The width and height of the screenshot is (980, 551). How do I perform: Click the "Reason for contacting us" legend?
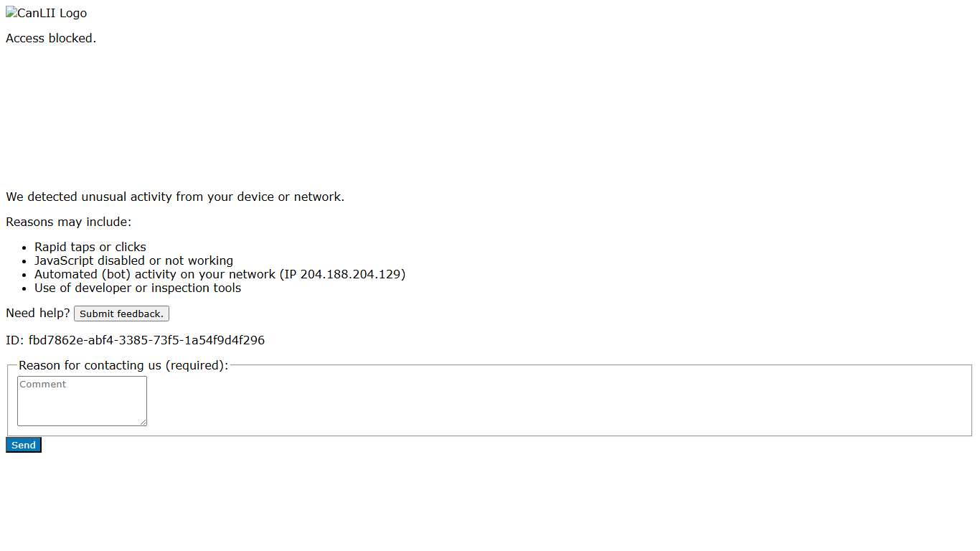[90, 366]
